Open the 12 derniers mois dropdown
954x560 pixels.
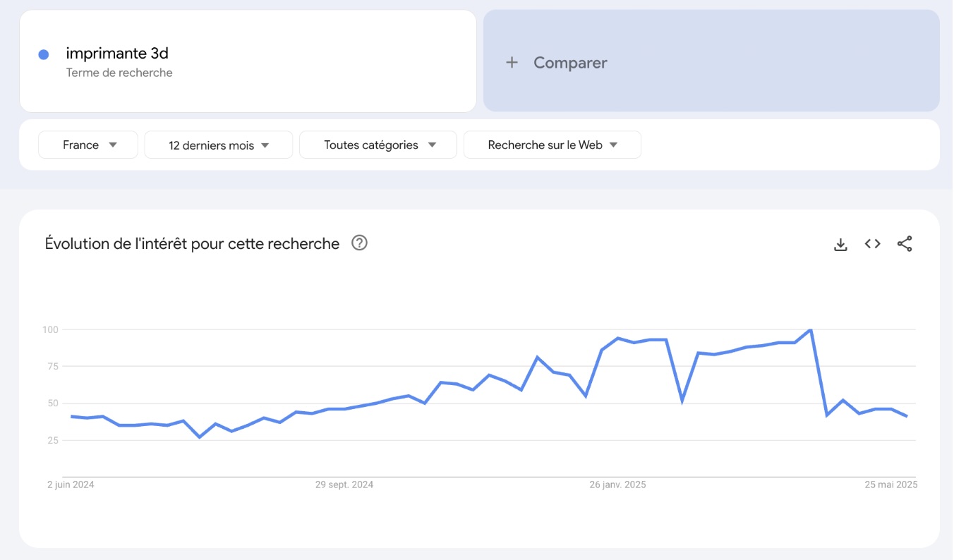pyautogui.click(x=219, y=145)
